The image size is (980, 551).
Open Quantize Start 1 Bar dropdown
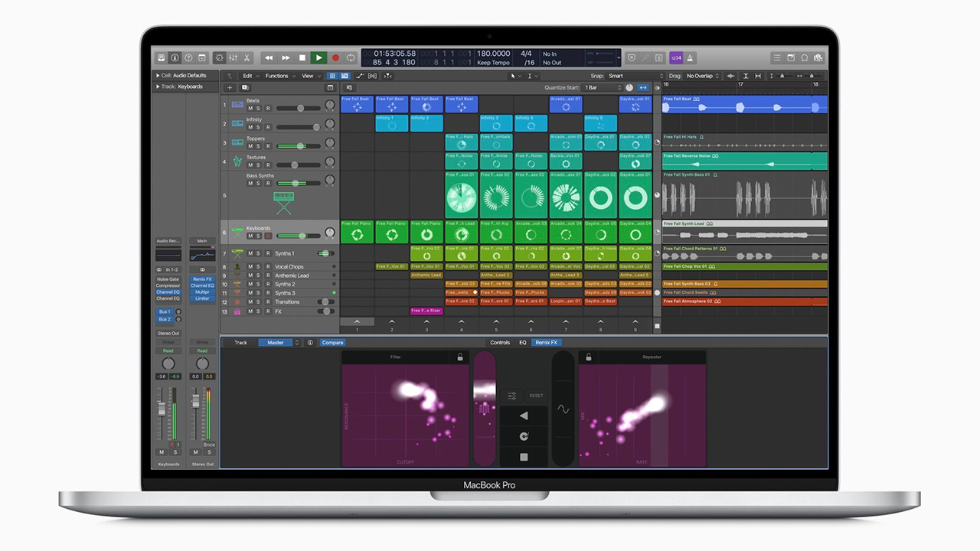(602, 87)
